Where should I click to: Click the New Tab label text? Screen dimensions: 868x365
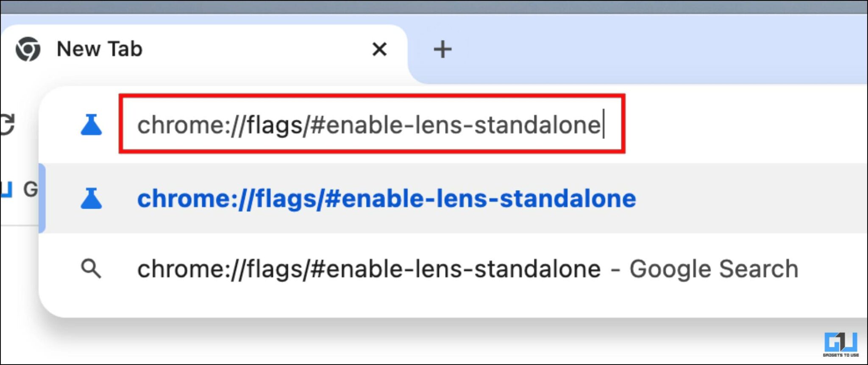(x=99, y=49)
